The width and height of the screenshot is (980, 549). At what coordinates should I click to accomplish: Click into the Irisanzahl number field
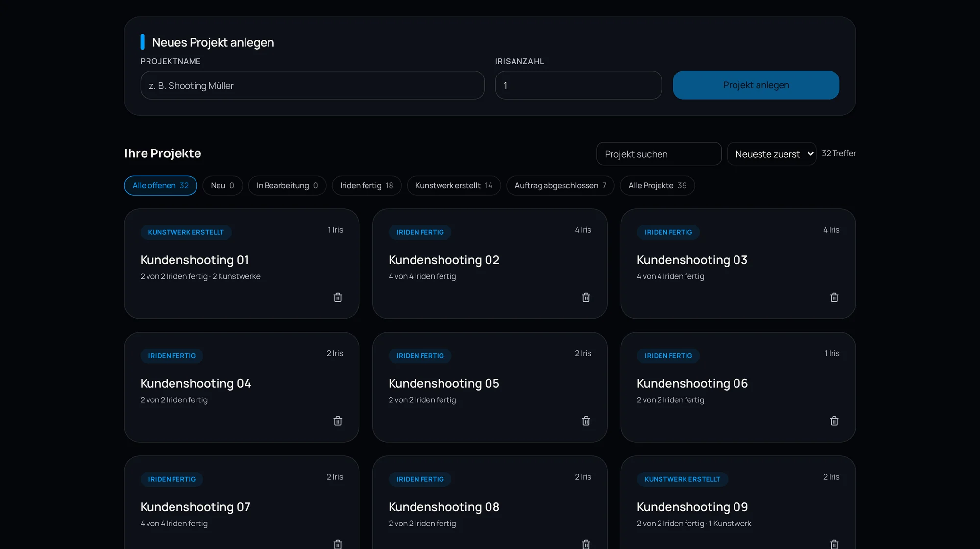point(579,85)
